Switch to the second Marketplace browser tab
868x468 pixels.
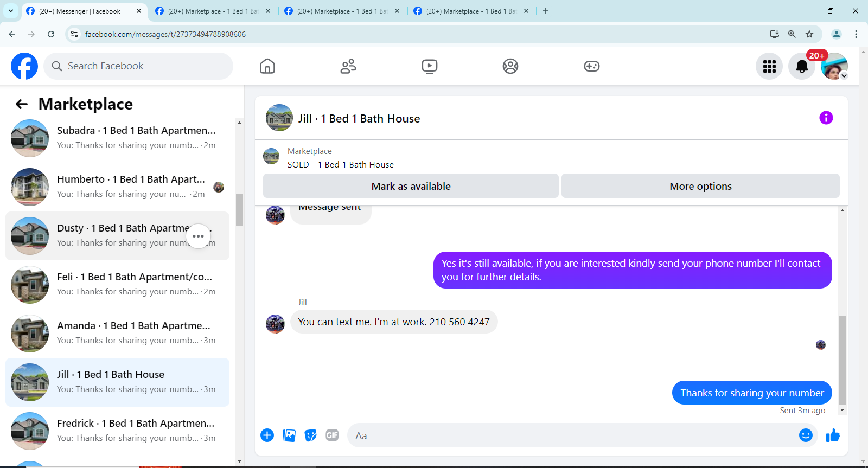(213, 11)
